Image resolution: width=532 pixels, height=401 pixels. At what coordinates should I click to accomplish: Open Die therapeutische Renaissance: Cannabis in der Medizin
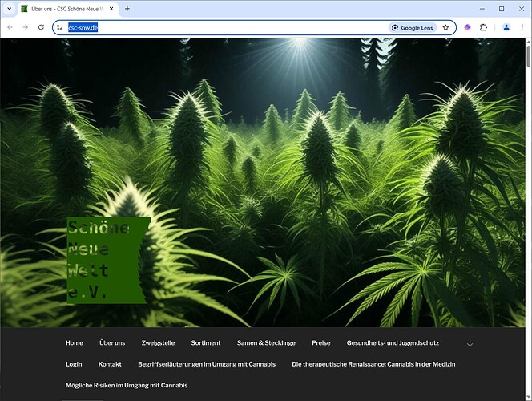[x=373, y=364]
